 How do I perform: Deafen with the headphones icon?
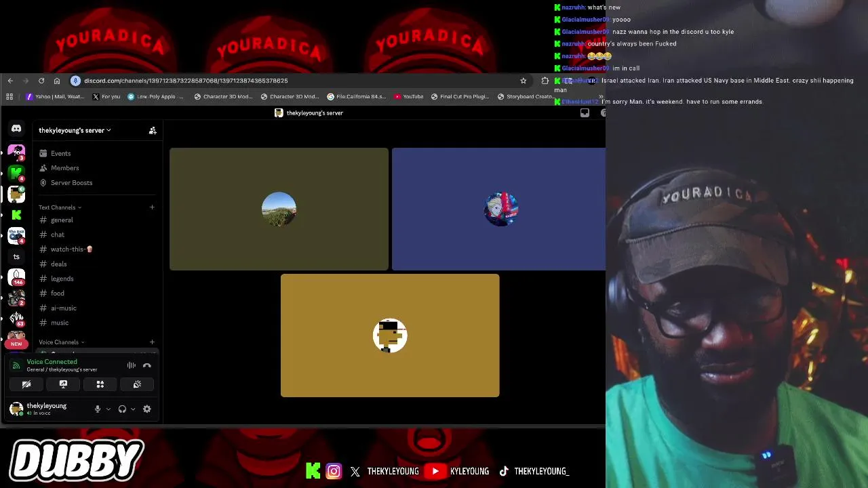pos(122,409)
